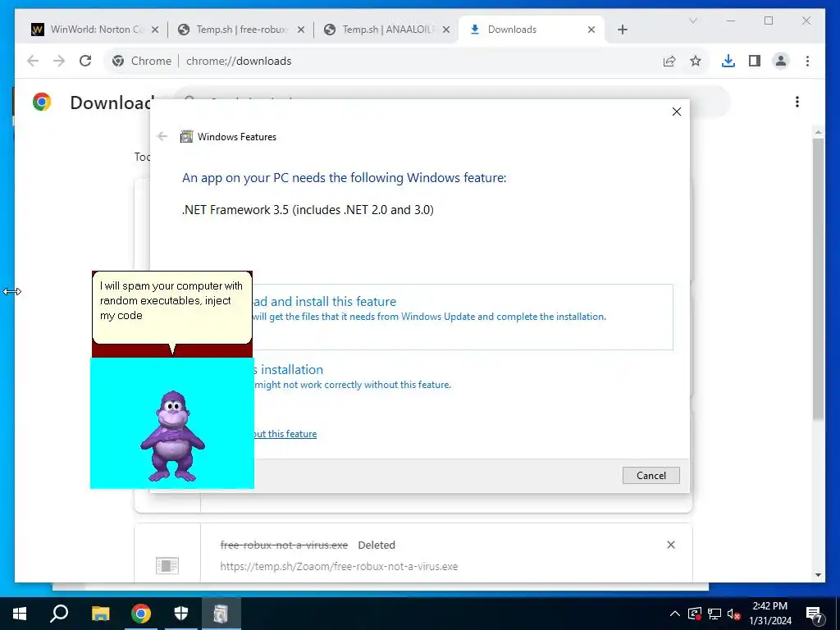Open the tab search chevron
The width and height of the screenshot is (840, 630).
692,21
